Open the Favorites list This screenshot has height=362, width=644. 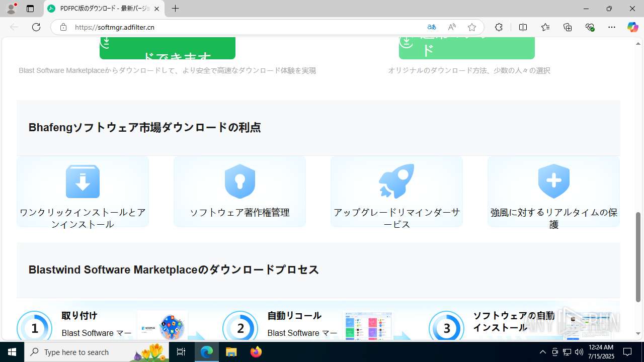[x=545, y=27]
